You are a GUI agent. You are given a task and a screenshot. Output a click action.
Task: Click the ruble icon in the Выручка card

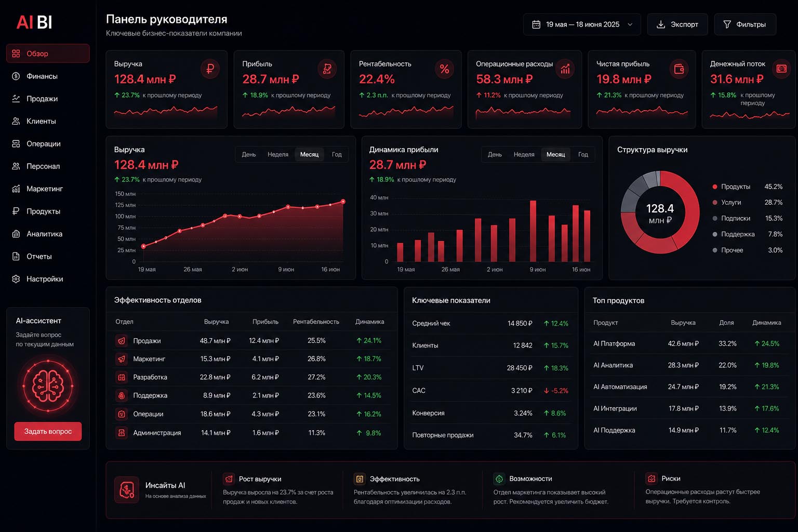point(210,69)
